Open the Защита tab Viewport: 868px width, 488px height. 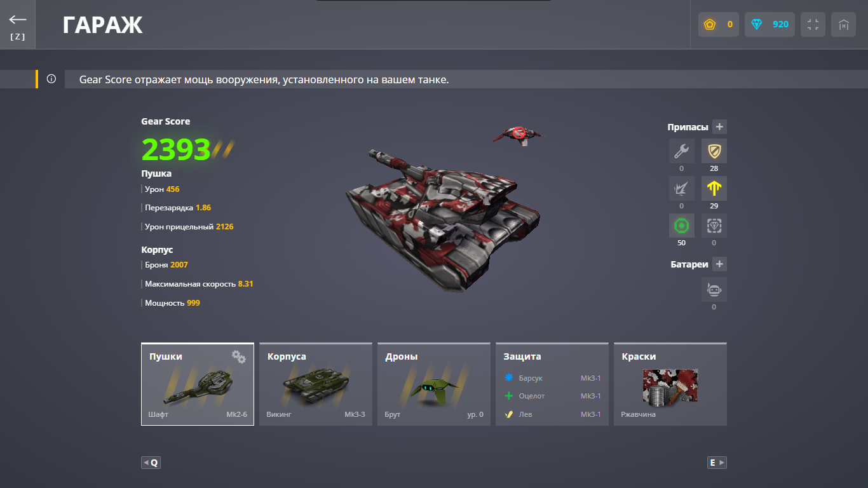[552, 384]
